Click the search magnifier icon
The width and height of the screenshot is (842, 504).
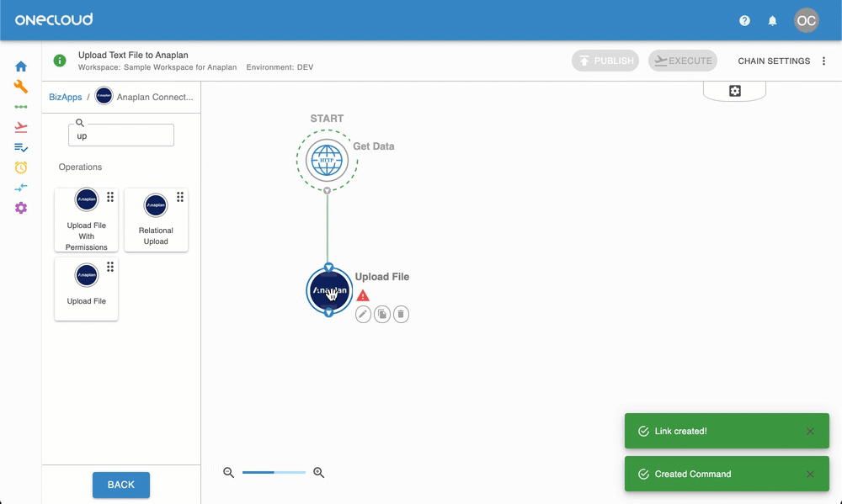pyautogui.click(x=80, y=123)
